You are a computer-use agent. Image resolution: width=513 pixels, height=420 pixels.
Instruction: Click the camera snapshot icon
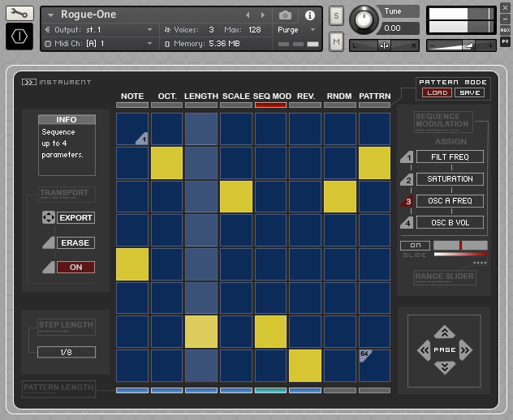pos(285,15)
